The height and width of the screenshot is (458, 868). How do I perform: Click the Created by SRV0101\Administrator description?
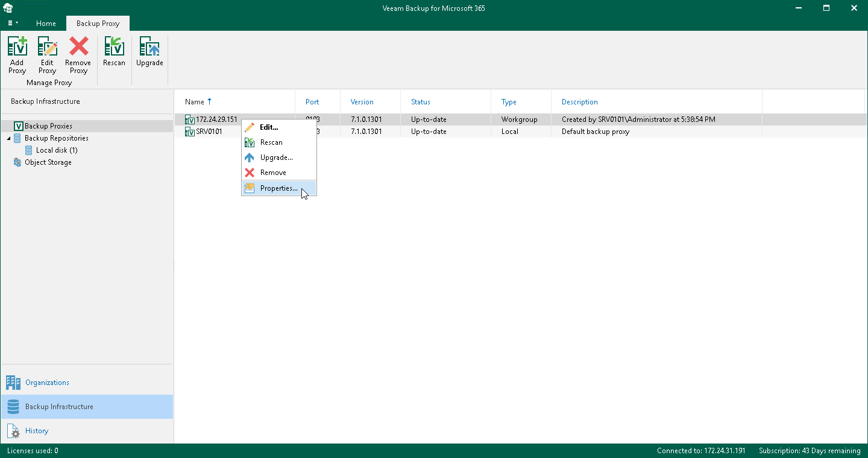tap(639, 119)
